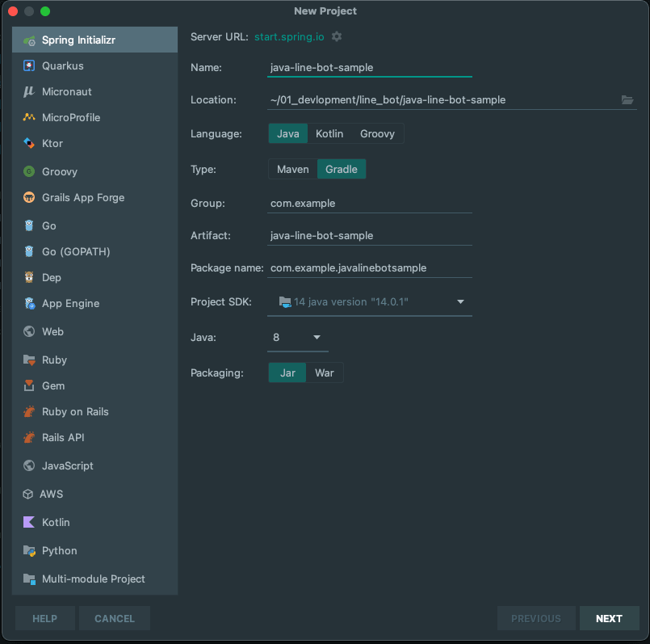Open the start.spring.io server link
The width and height of the screenshot is (650, 644).
tap(289, 36)
